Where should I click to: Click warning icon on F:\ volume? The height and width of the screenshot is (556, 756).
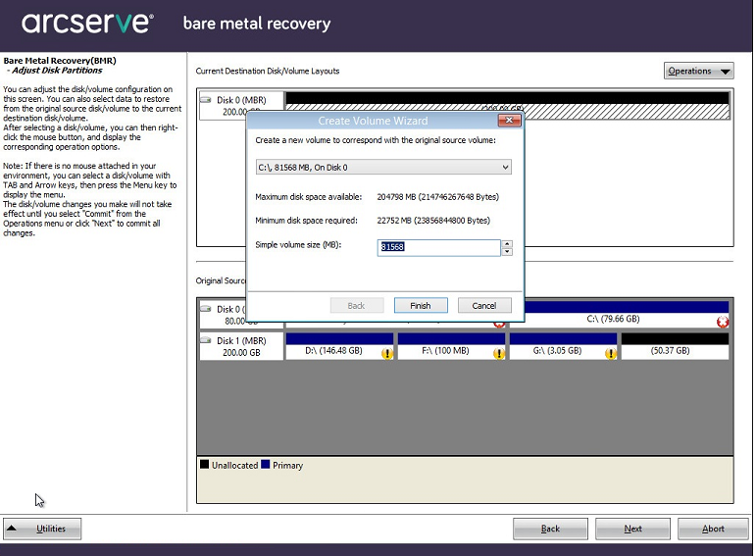(x=498, y=354)
